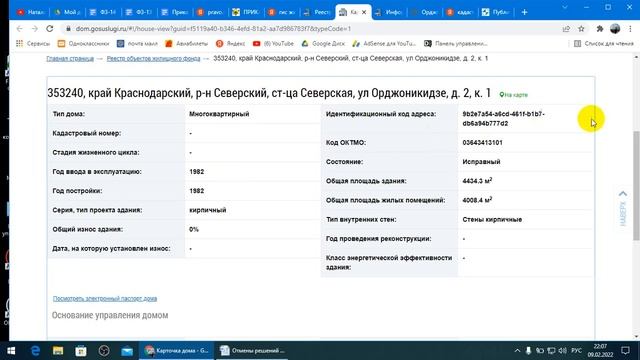Open the Mail app on the taskbar
This screenshot has height=360, width=640.
tap(127, 351)
